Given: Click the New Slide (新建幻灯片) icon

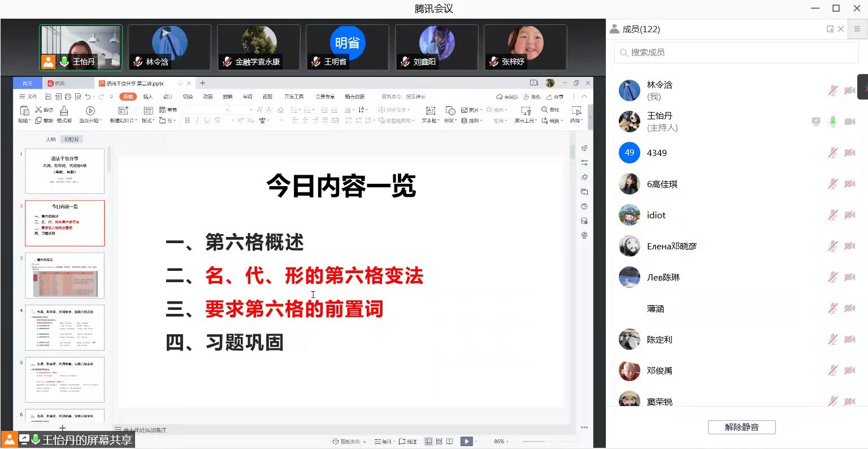Looking at the screenshot, I should click(123, 110).
